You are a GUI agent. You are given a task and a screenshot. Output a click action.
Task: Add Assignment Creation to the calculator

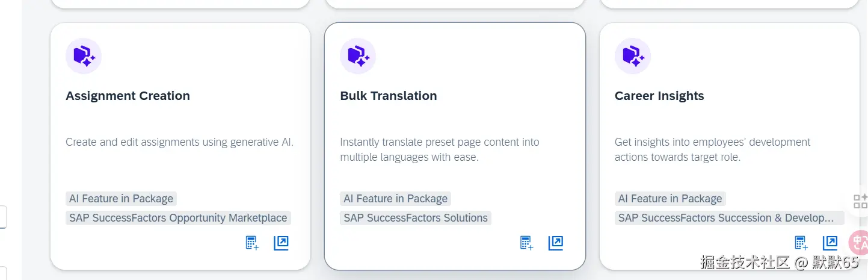(x=252, y=243)
